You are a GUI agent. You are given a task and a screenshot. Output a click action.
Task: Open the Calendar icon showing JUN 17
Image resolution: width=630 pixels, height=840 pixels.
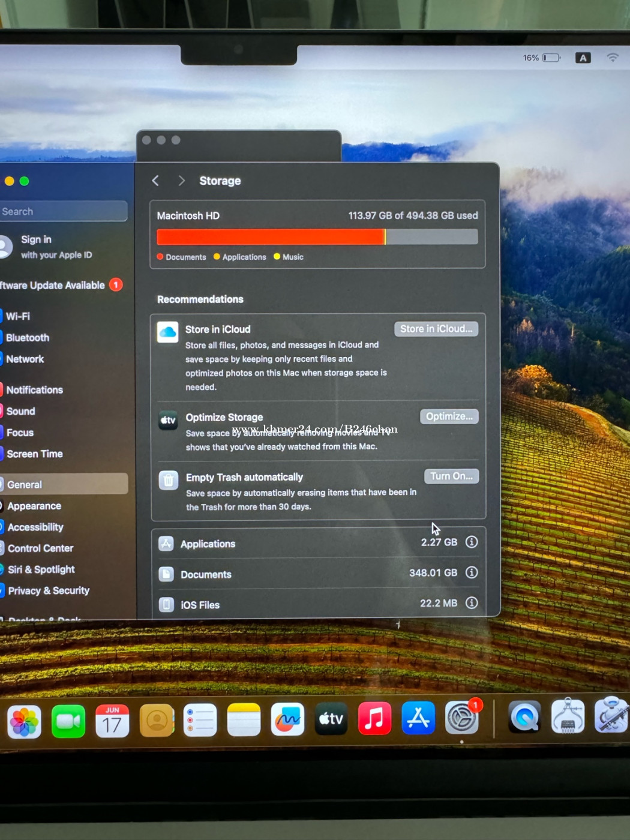coord(112,721)
